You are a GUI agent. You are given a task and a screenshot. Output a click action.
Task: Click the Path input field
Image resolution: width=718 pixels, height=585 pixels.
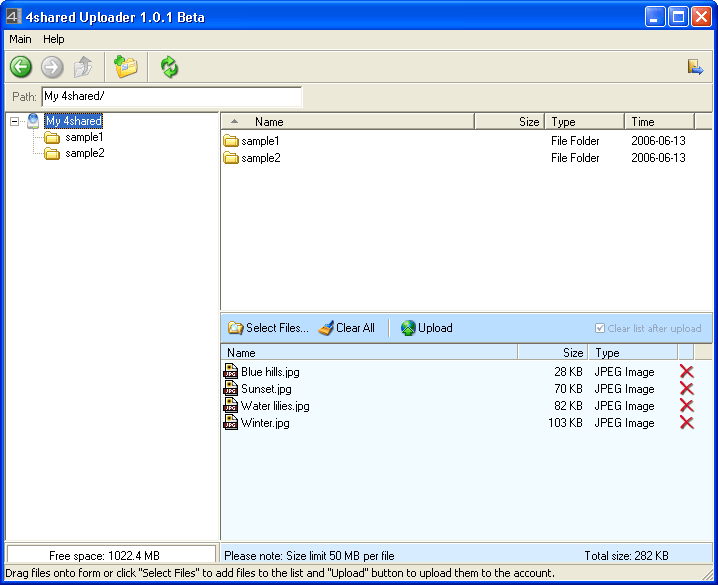tap(172, 96)
